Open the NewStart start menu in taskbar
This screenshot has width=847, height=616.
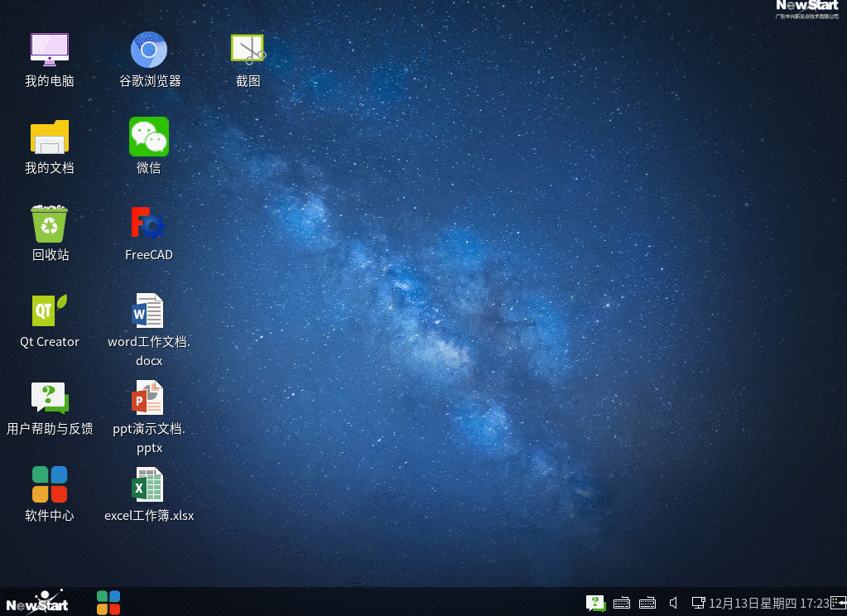click(x=36, y=602)
